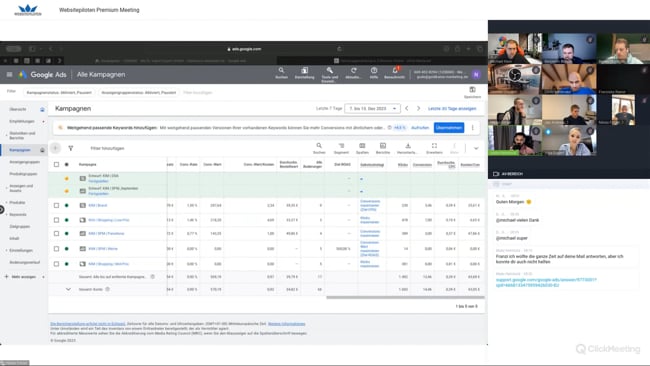Tick checkbox for Shopping LowPrio campaign
The width and height of the screenshot is (650, 366).
pos(56,220)
